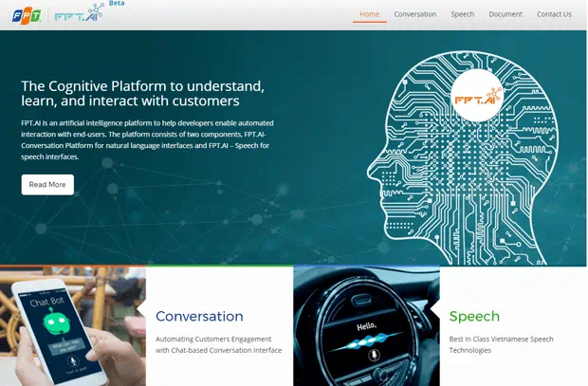This screenshot has width=588, height=386.
Task: Click the 'Automating Customers Engagement' description text
Action: click(x=213, y=339)
